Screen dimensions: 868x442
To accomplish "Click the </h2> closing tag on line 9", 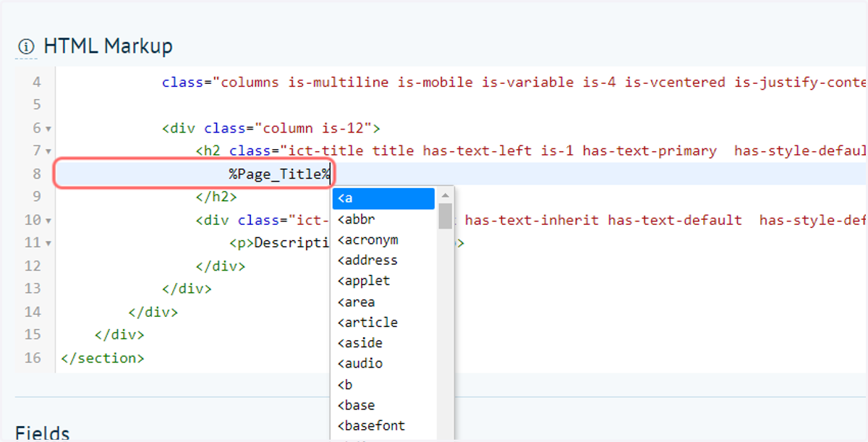I will 216,197.
